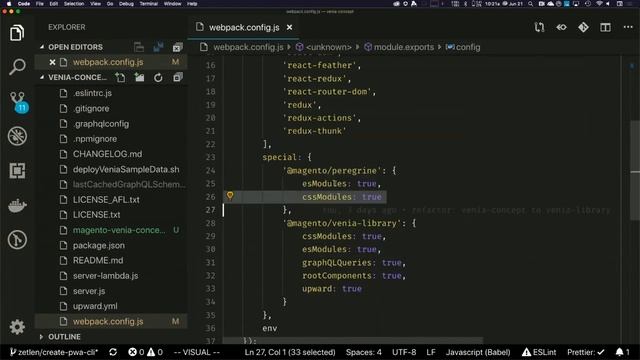Screen dimensions: 640x360
Task: Open the Extensions view in activity bar
Action: [17, 171]
